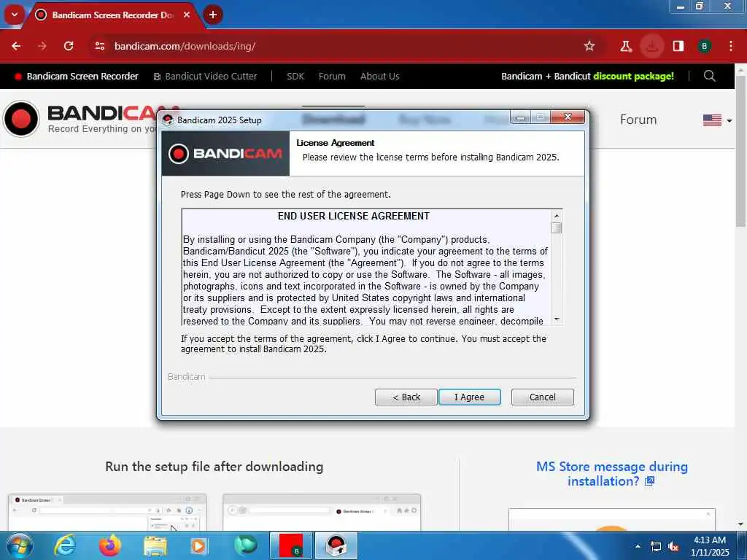Open Bandicam Screen Recorder nav link
The height and width of the screenshot is (560, 747).
pos(76,76)
